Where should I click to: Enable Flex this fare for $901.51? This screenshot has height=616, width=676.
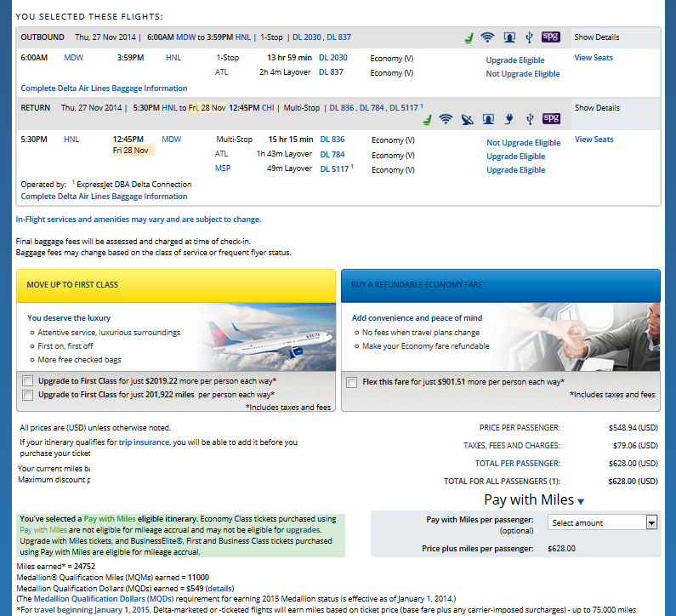click(x=352, y=383)
